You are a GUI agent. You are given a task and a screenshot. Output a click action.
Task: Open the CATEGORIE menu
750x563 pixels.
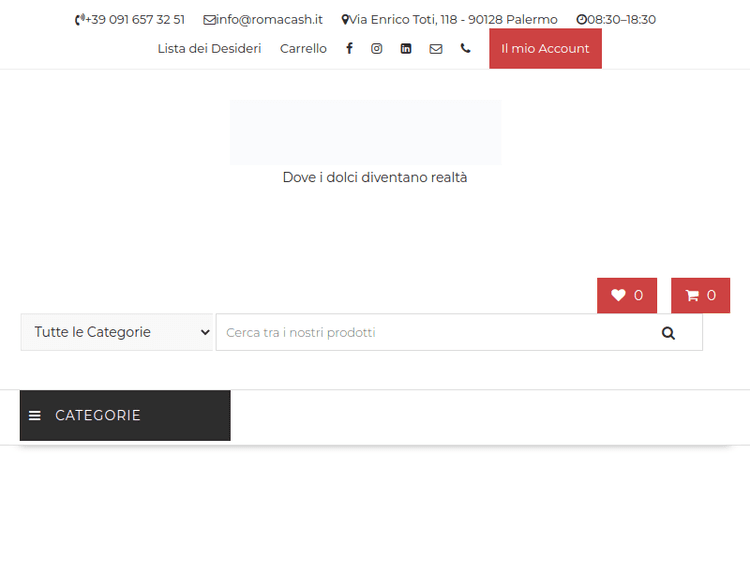pos(98,415)
